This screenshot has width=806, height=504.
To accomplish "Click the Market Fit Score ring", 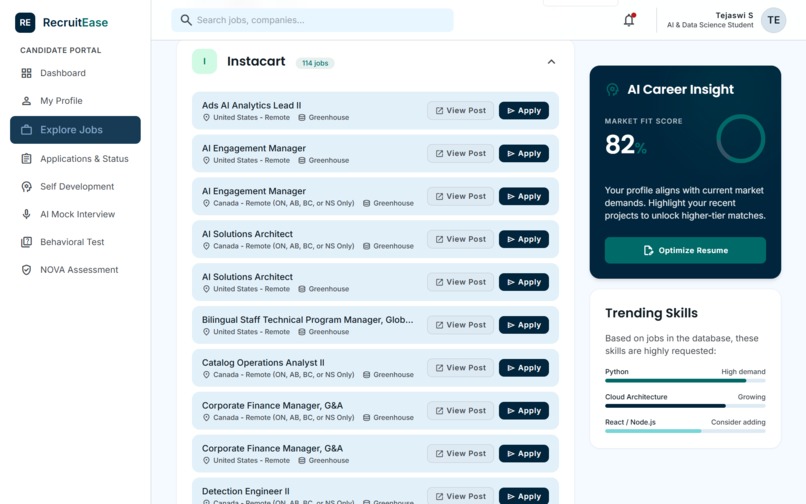I will pos(741,139).
